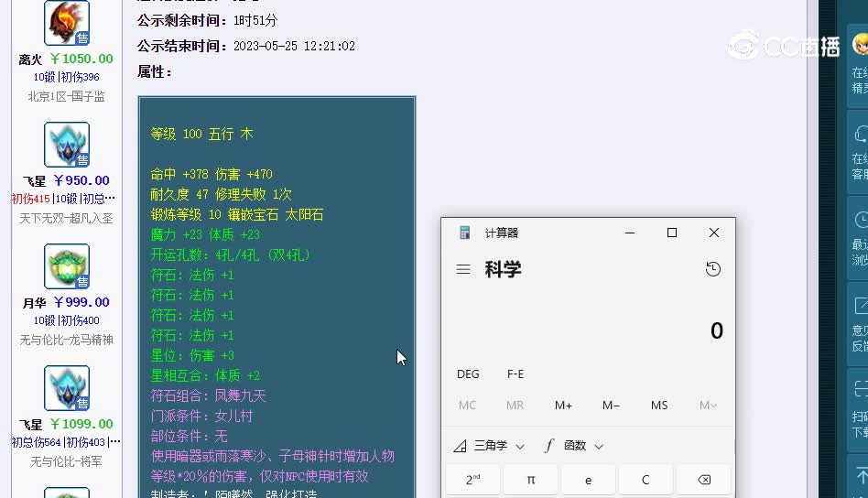Click the recent browsing clock icon
Viewport: 868px width, 498px height.
click(862, 220)
